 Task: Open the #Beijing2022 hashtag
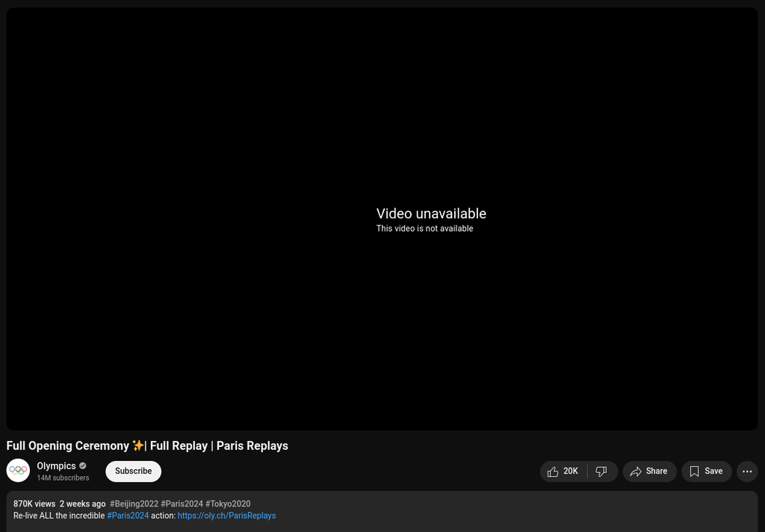coord(134,504)
